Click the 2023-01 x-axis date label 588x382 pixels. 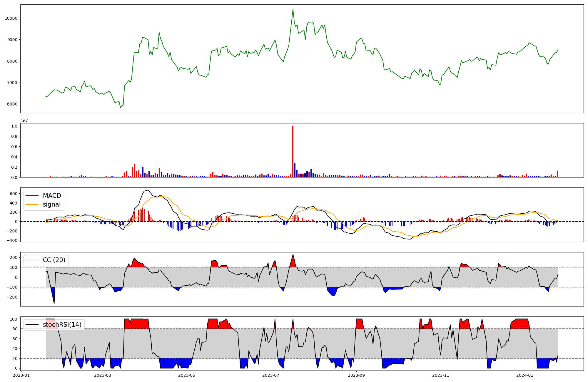pyautogui.click(x=21, y=375)
